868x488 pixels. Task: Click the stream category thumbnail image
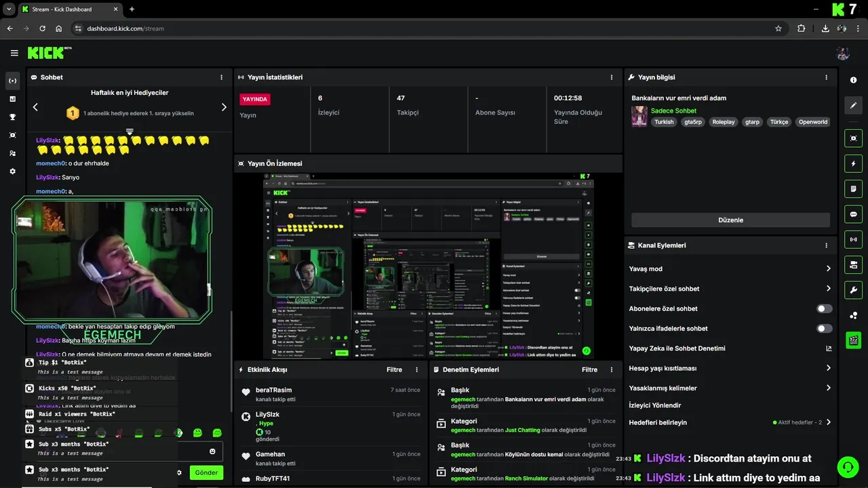pyautogui.click(x=639, y=117)
